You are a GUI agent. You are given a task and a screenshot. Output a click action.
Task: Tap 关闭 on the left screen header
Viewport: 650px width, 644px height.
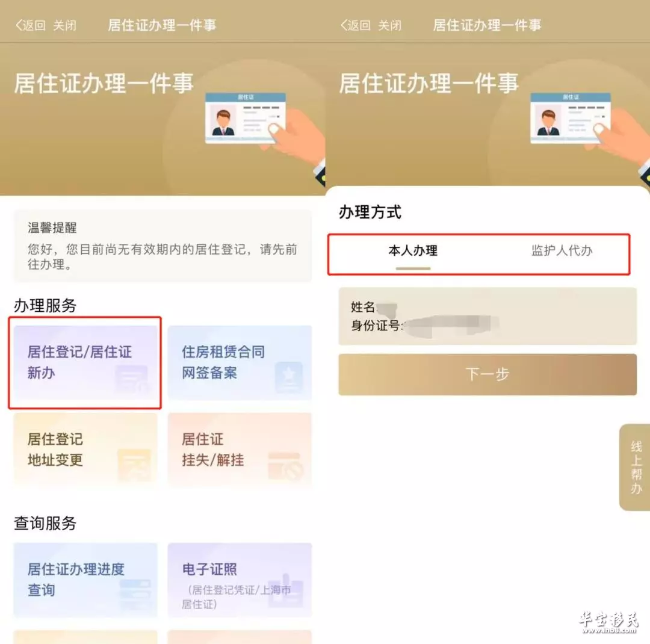click(64, 25)
